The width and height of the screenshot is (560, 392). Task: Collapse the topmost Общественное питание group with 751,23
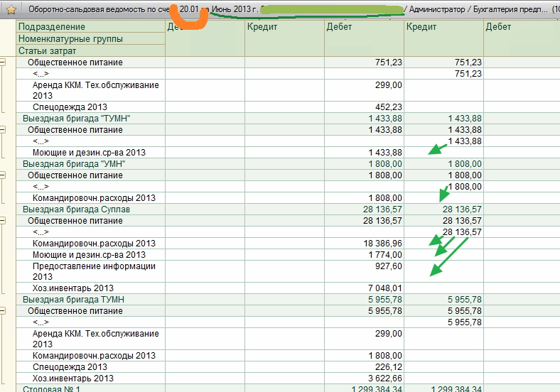click(x=3, y=62)
